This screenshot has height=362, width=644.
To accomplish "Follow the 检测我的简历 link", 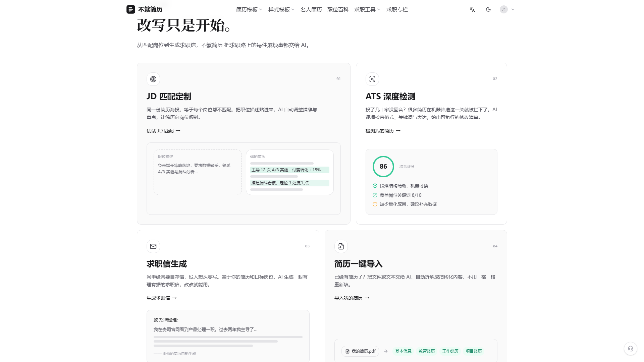I will coord(383,131).
